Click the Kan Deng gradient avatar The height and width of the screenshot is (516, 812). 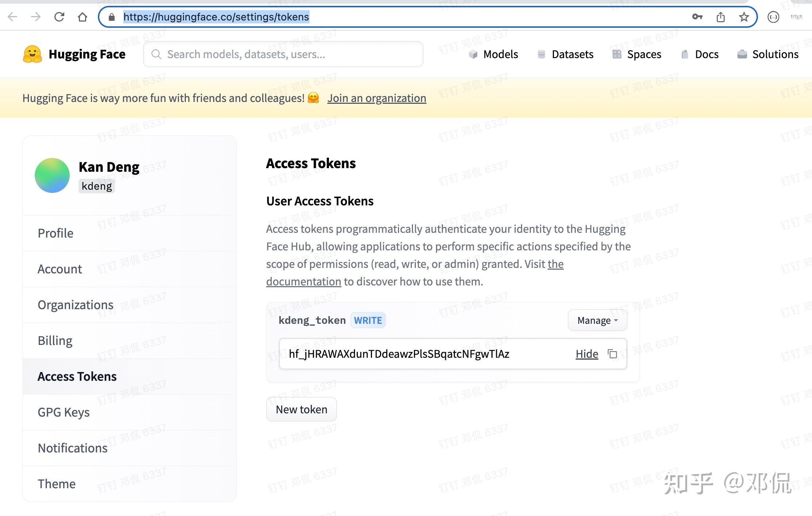click(x=52, y=175)
